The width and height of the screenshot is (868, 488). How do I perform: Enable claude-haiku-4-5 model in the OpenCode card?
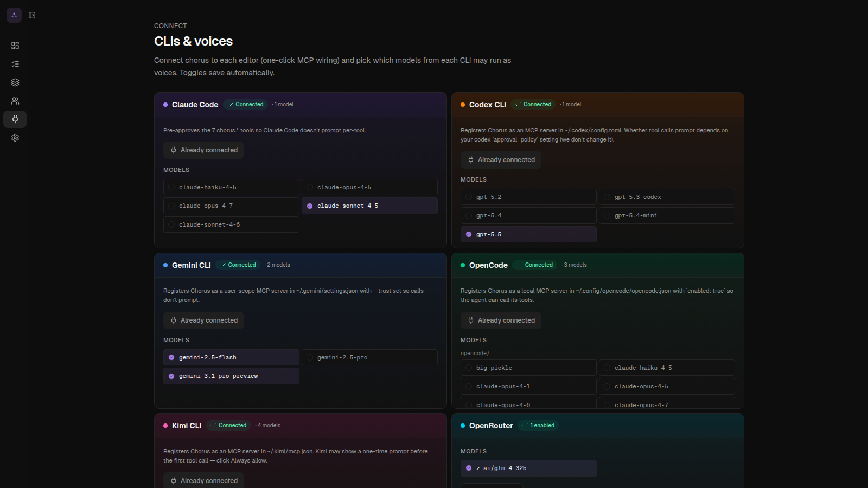(x=667, y=368)
